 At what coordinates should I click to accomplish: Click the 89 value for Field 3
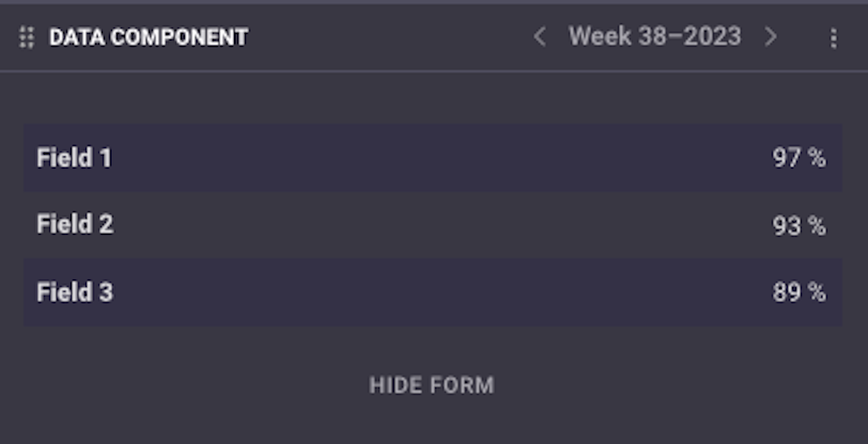[786, 292]
